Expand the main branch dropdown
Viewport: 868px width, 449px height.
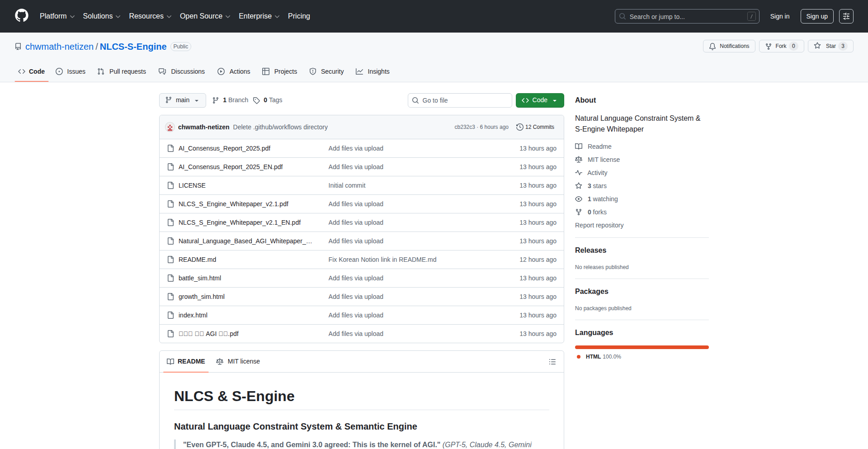182,100
